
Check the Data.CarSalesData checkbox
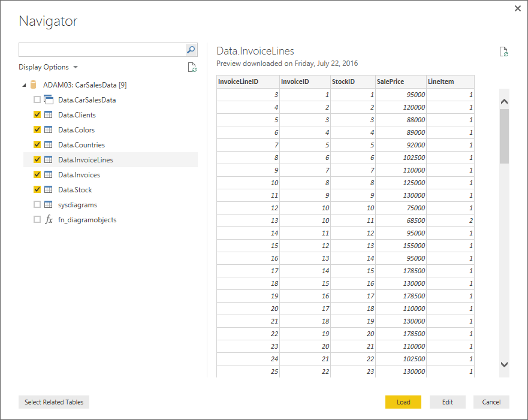tap(37, 100)
